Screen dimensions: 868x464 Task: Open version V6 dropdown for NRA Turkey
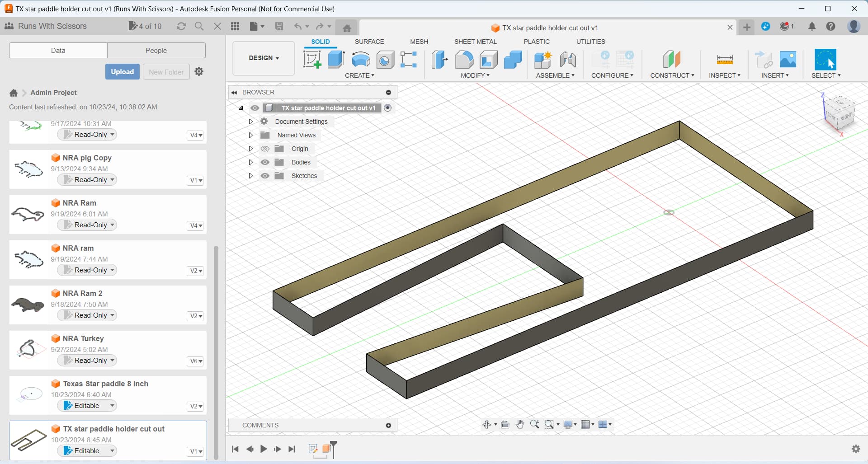tap(196, 361)
